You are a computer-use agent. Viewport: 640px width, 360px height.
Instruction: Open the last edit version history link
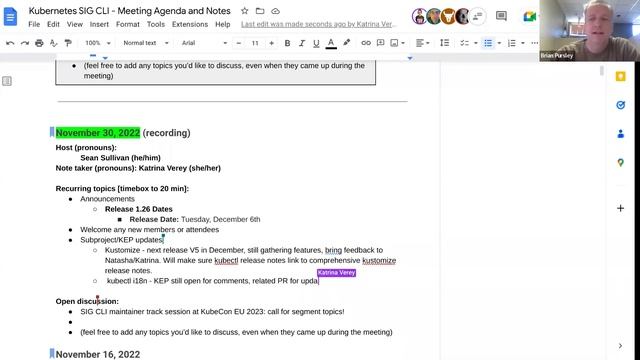point(318,24)
